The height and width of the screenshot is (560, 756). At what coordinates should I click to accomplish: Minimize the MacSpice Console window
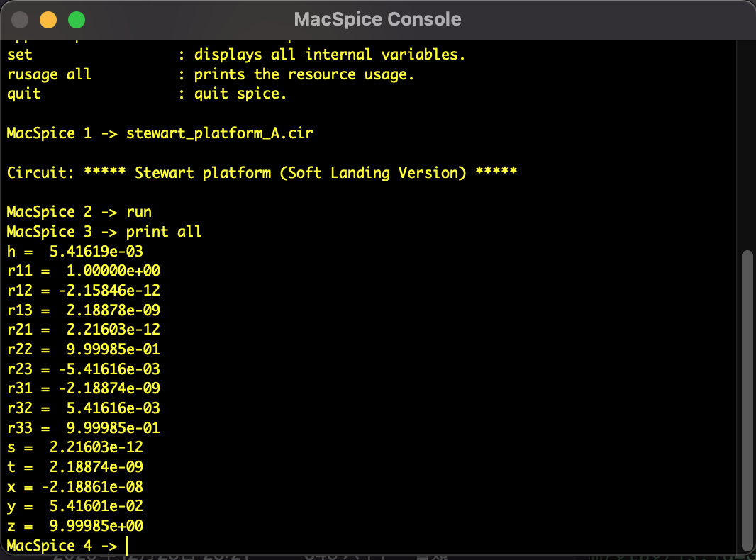[48, 20]
